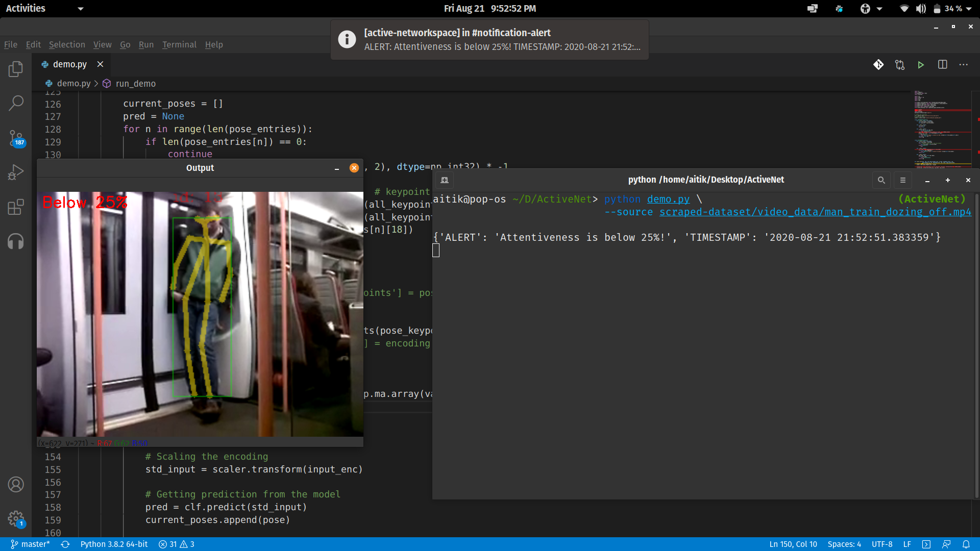Image resolution: width=980 pixels, height=551 pixels.
Task: Click the terminal window search icon
Action: [x=881, y=180]
